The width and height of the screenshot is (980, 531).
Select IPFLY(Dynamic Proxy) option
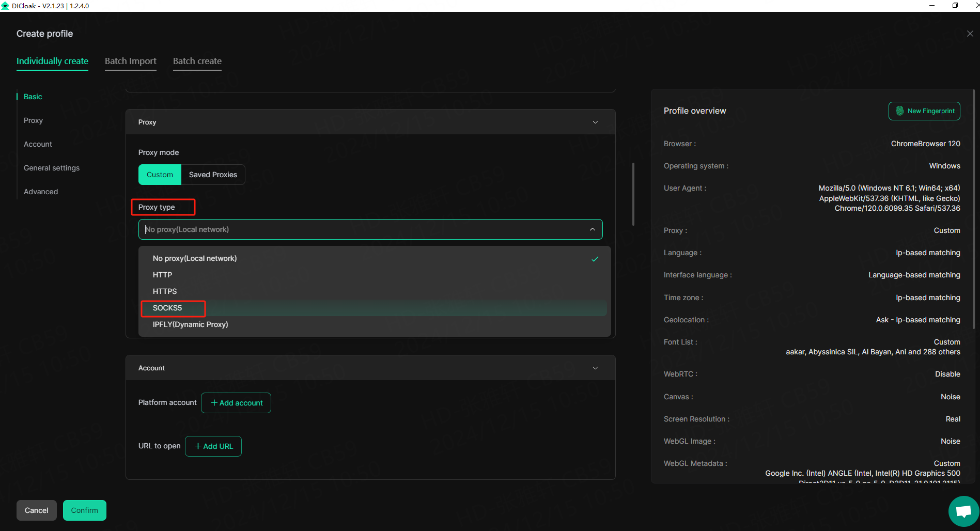pyautogui.click(x=190, y=324)
